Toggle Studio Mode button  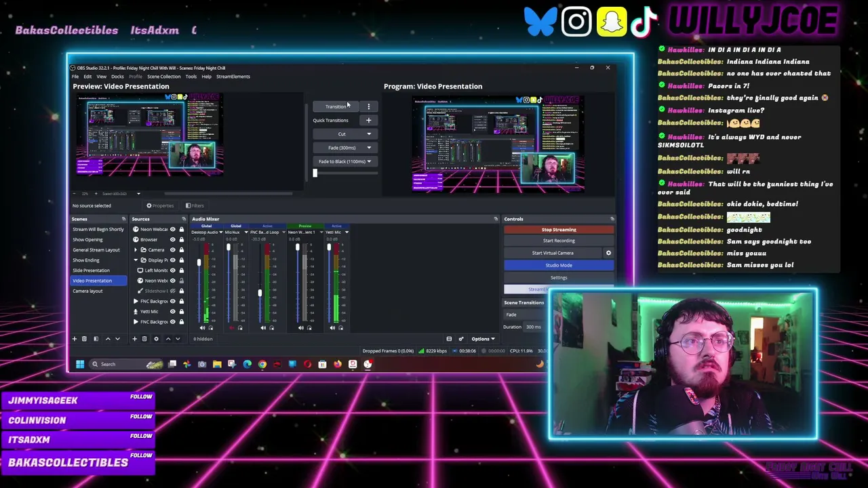(559, 265)
